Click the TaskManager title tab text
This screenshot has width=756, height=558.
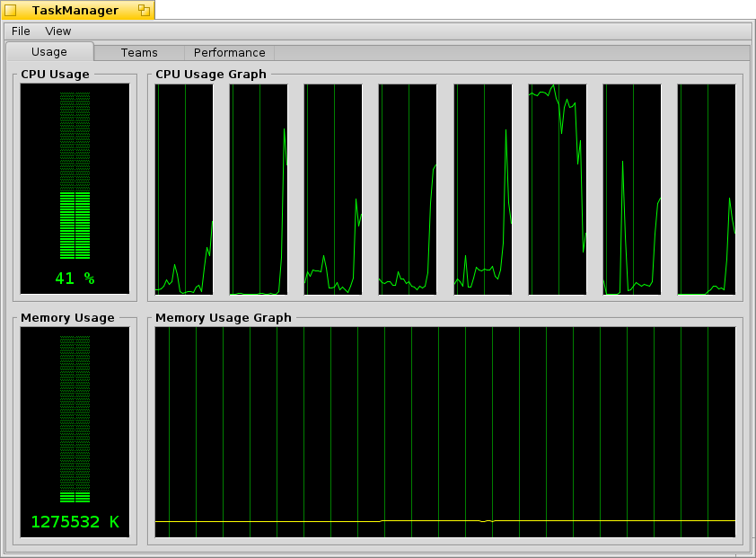75,10
